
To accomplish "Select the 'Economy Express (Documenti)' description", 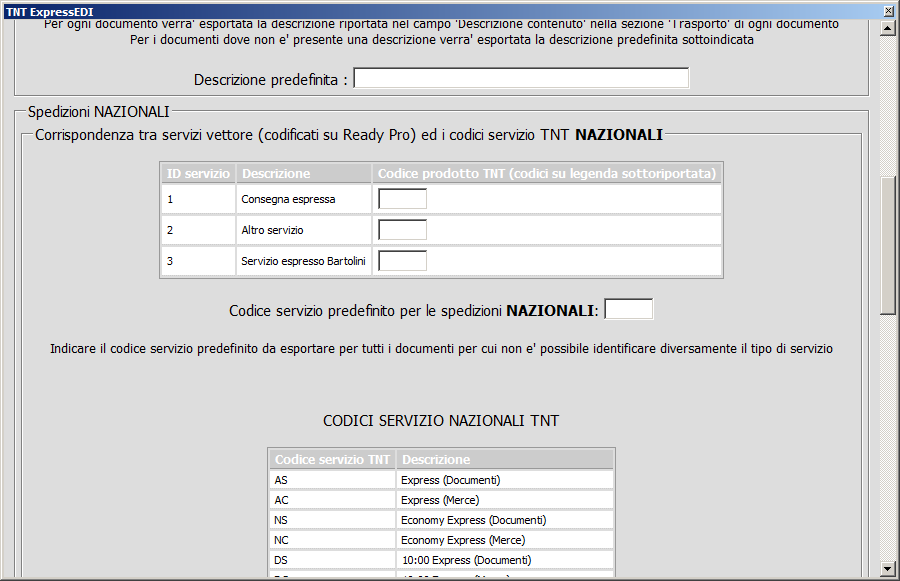I will coord(505,520).
